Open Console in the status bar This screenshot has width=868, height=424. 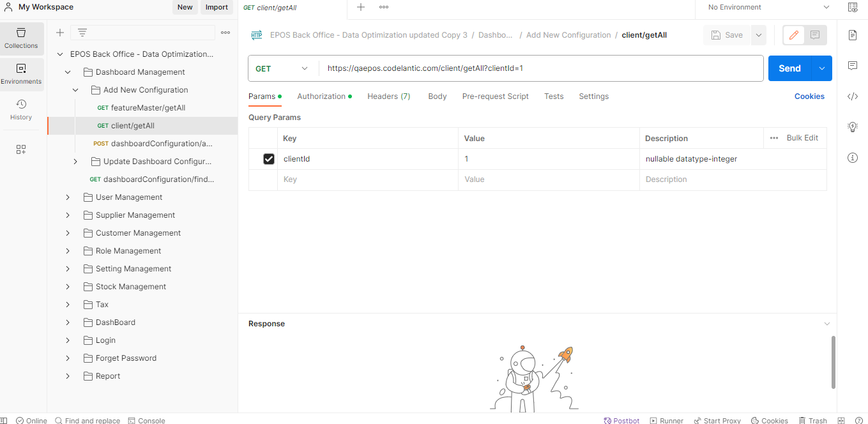click(x=146, y=421)
